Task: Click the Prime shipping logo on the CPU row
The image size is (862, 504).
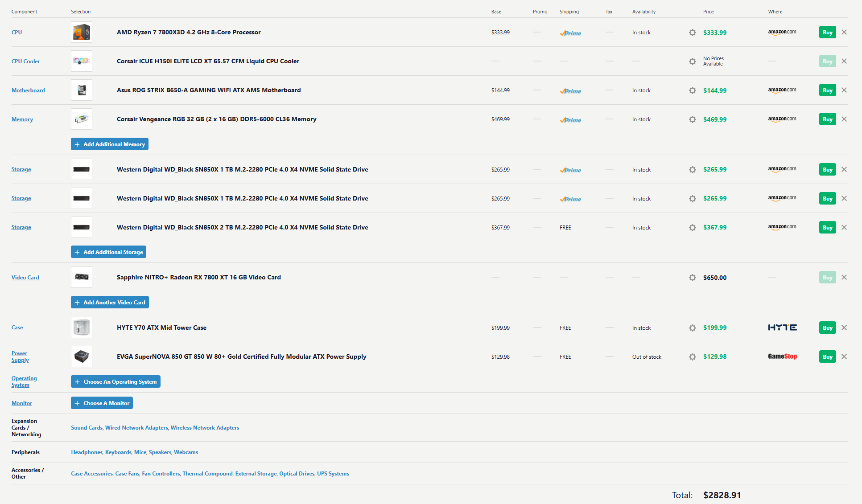Action: pos(570,33)
